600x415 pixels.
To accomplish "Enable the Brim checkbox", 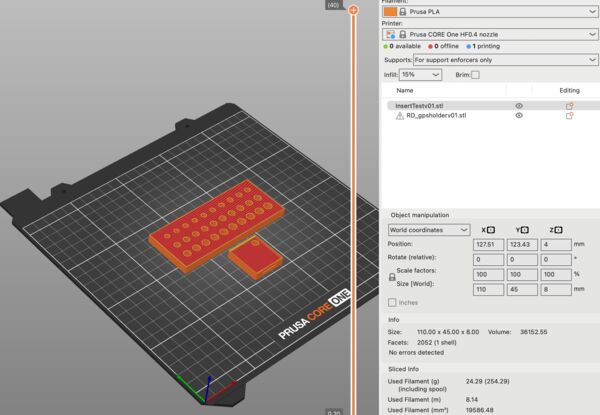I will point(475,75).
